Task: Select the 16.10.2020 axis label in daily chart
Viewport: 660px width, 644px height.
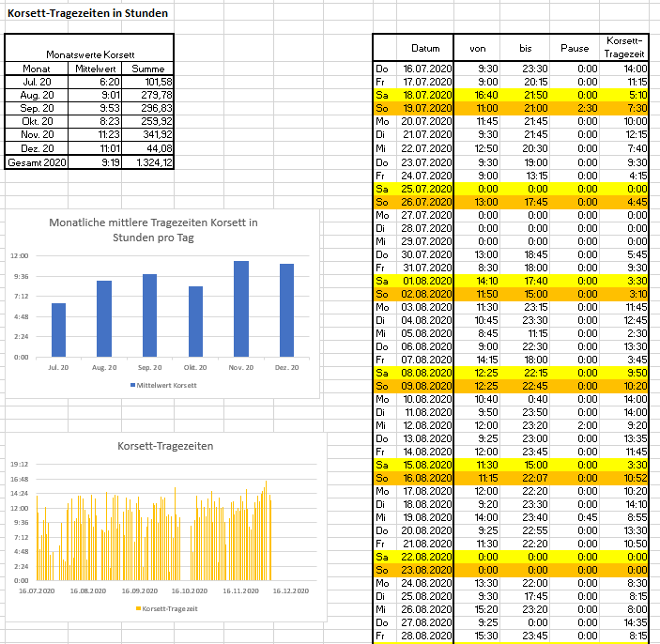Action: click(190, 591)
